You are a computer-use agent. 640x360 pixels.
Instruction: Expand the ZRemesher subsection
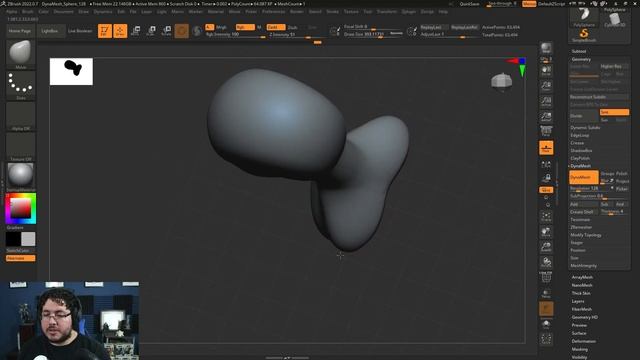click(x=581, y=227)
